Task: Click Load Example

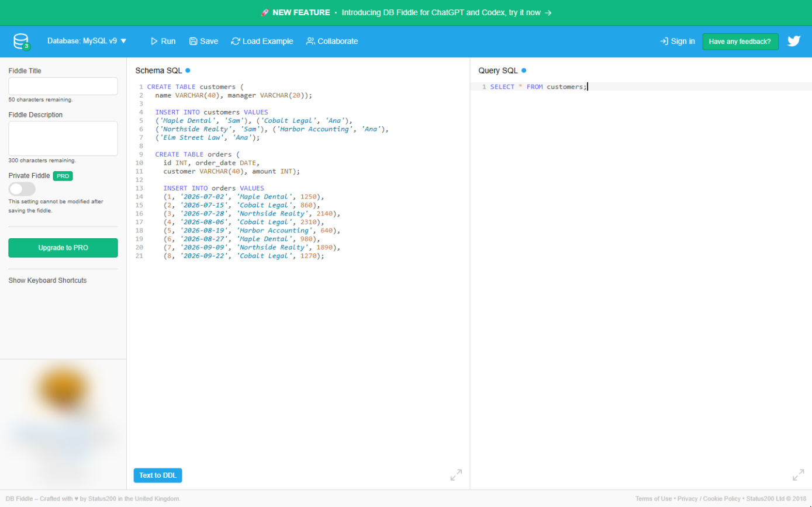Action: [x=262, y=41]
